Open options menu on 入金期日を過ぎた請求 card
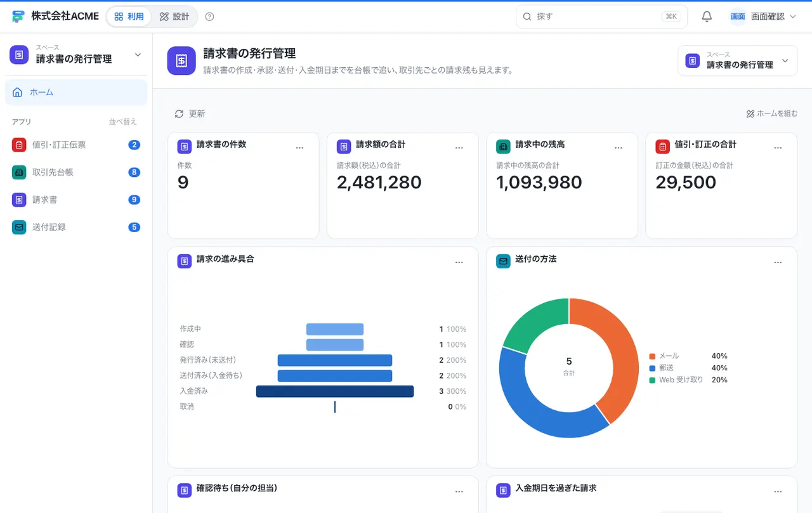Image resolution: width=812 pixels, height=513 pixels. click(778, 491)
